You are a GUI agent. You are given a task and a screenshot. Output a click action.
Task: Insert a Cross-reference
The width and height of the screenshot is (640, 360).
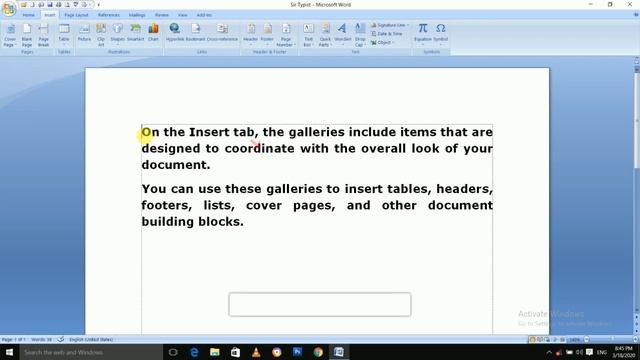point(222,33)
